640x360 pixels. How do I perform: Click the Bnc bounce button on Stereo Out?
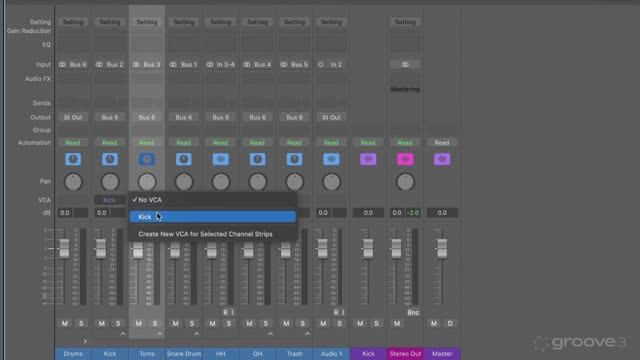point(413,312)
